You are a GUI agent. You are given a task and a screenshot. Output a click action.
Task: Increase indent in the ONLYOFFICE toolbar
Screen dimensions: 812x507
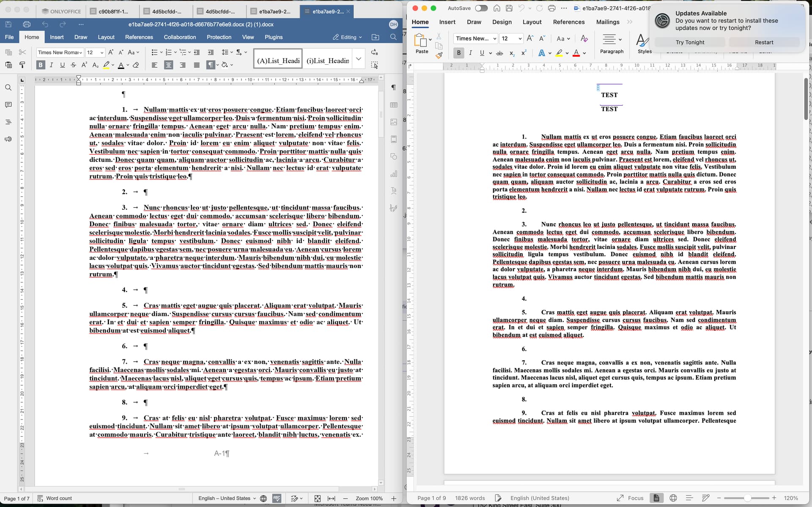pyautogui.click(x=211, y=52)
